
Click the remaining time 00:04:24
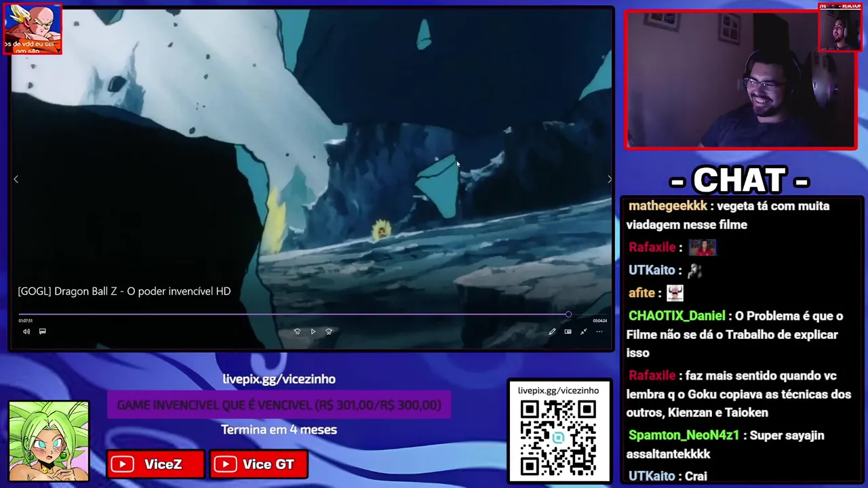599,321
